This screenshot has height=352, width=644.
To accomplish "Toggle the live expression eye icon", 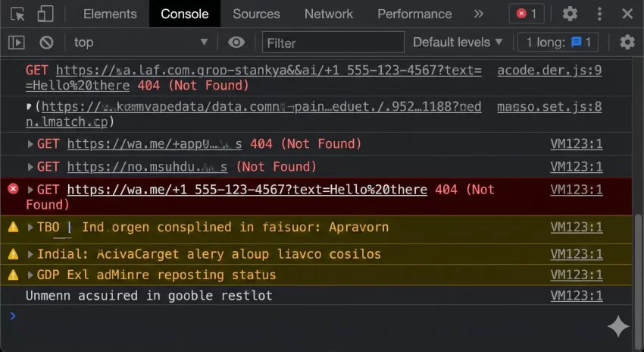I will click(236, 42).
